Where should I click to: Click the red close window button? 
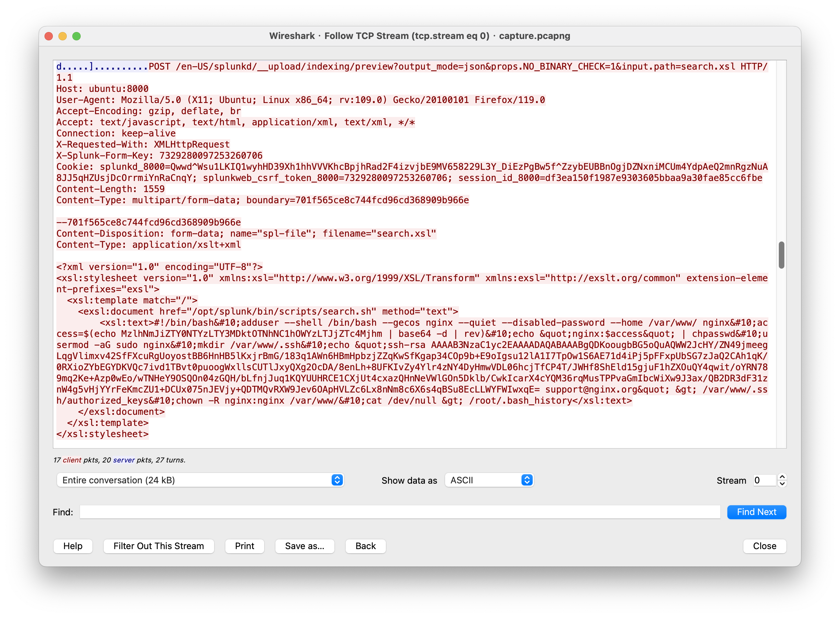coord(49,36)
